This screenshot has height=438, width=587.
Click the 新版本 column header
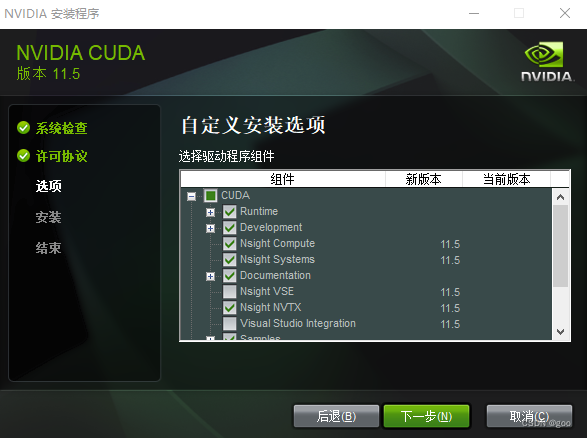point(424,179)
